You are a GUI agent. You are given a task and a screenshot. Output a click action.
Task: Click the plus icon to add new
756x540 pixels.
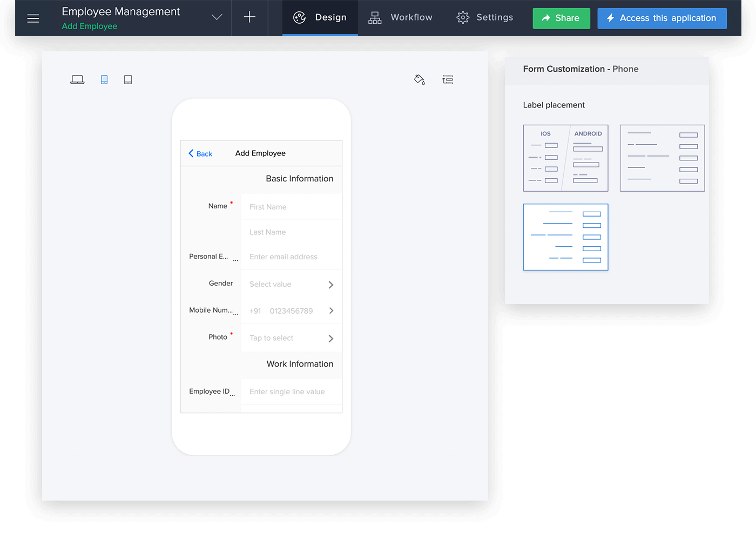[x=249, y=17]
